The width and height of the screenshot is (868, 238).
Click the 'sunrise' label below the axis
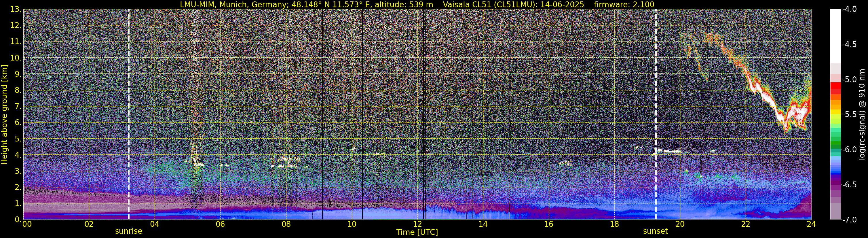tap(129, 231)
